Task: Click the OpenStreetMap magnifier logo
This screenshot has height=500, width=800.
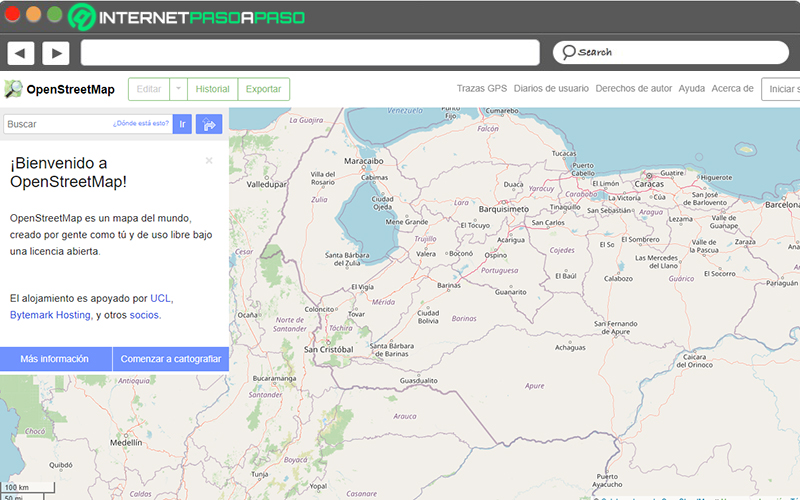Action: (13, 89)
